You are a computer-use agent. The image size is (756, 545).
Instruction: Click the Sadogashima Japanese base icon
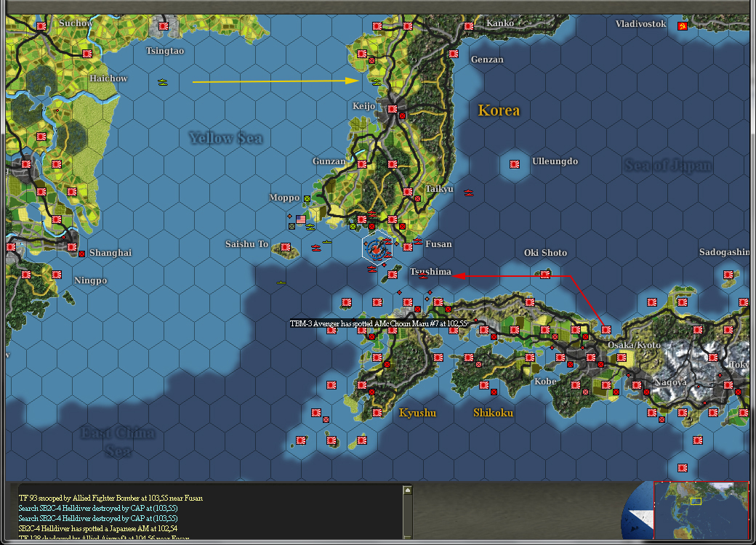point(728,275)
